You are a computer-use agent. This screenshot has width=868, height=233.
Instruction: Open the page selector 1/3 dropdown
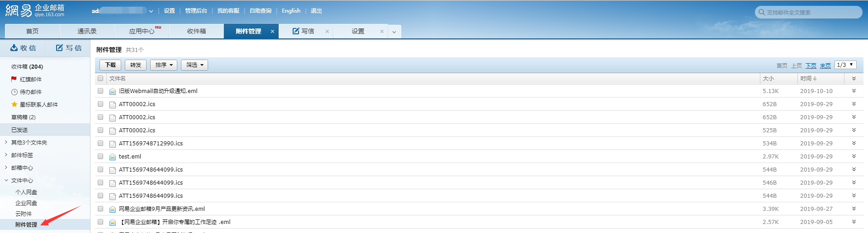coord(845,65)
